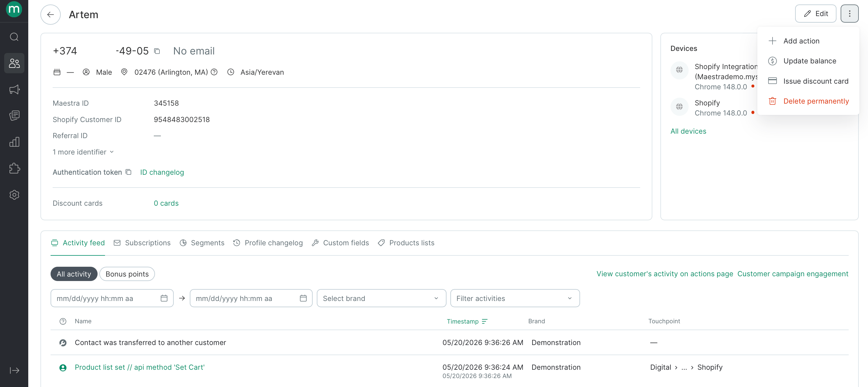Open the 0 cards link
The image size is (868, 387).
click(166, 203)
